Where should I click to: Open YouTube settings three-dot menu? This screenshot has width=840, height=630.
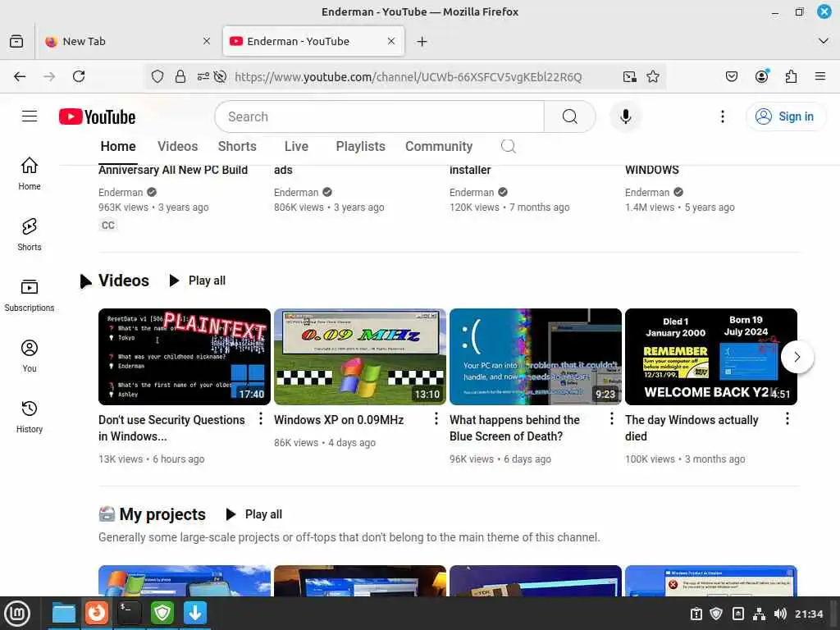click(x=722, y=116)
